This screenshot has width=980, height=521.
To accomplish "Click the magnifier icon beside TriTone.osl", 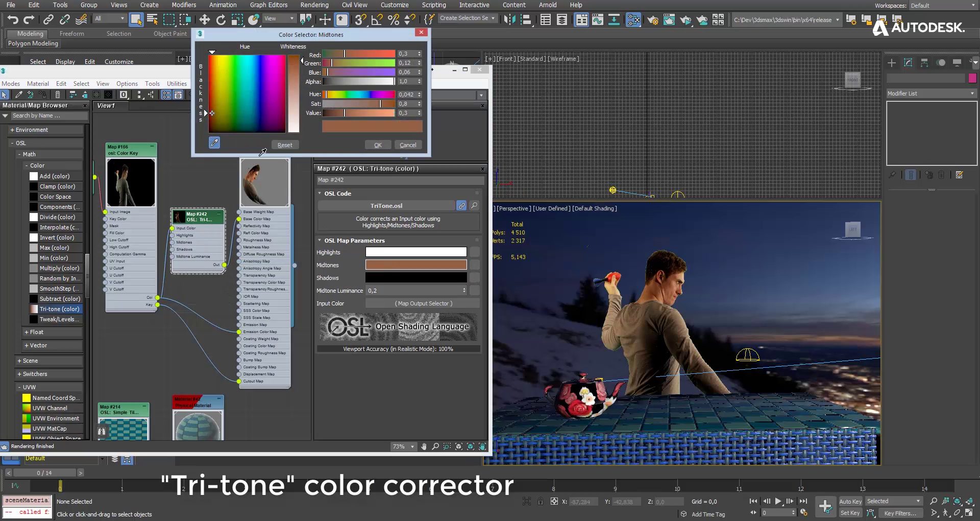I will point(474,205).
